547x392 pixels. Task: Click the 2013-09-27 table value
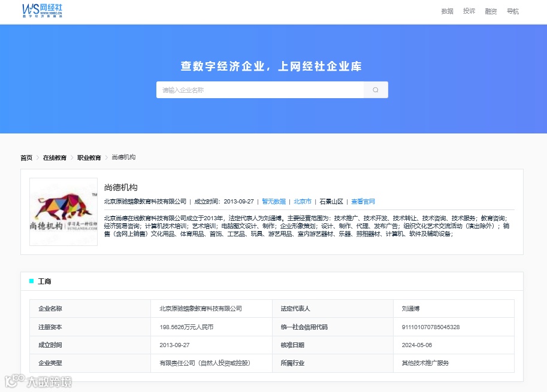coord(174,345)
